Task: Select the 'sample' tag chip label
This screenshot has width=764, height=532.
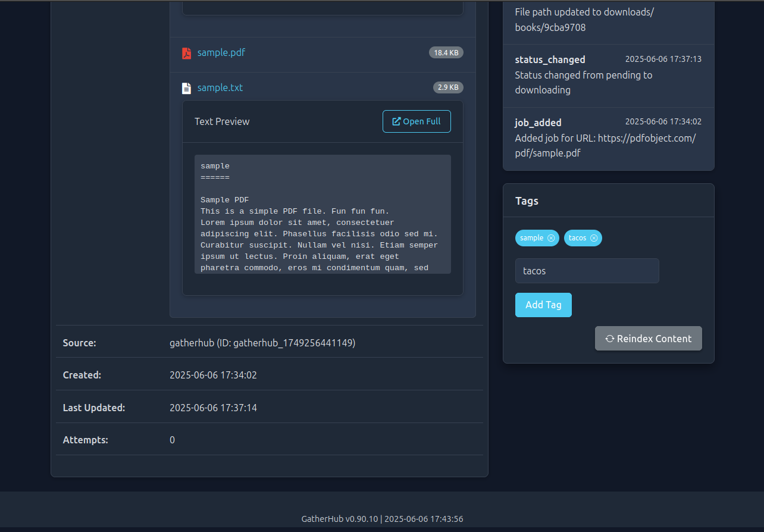Action: coord(531,238)
